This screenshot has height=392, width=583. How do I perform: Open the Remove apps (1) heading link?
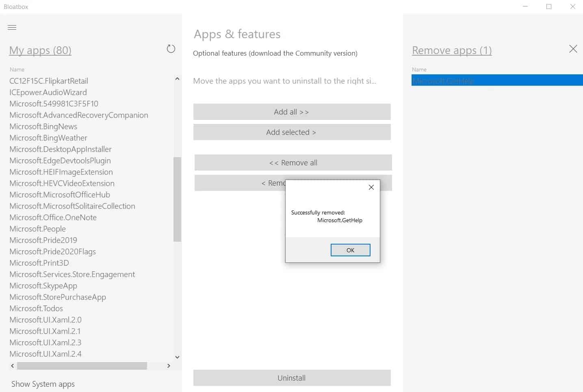point(452,50)
